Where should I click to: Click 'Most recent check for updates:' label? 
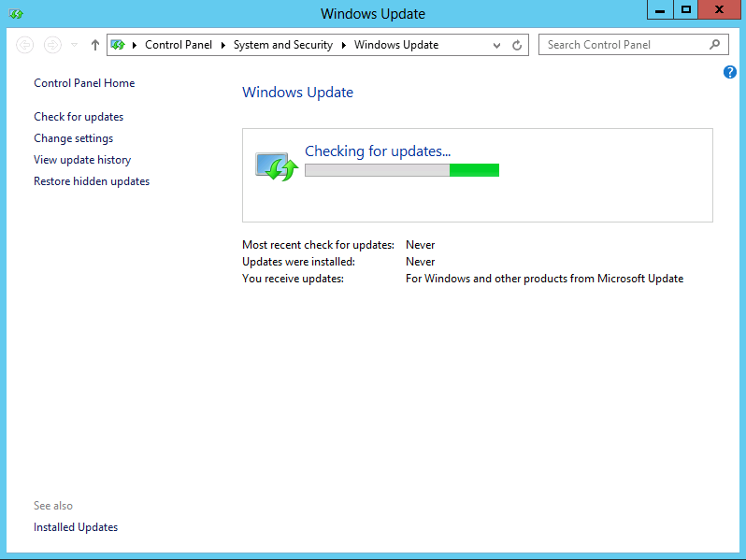[x=318, y=245]
